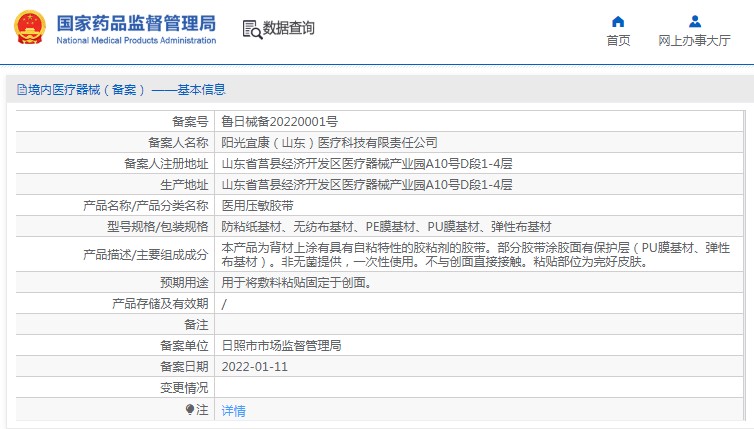Screen dimensions: 754x429
Task: Click the 备案人名称 label
Action: [178, 143]
